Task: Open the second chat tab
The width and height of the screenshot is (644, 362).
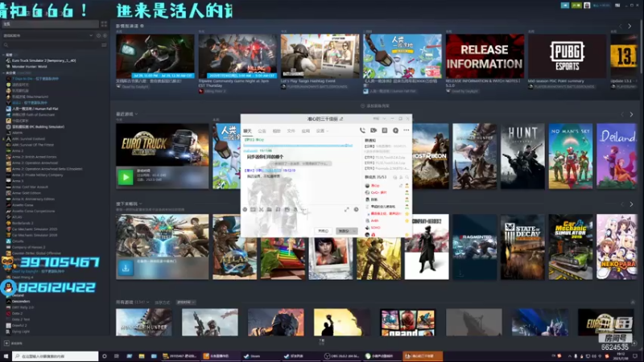Action: tap(262, 131)
